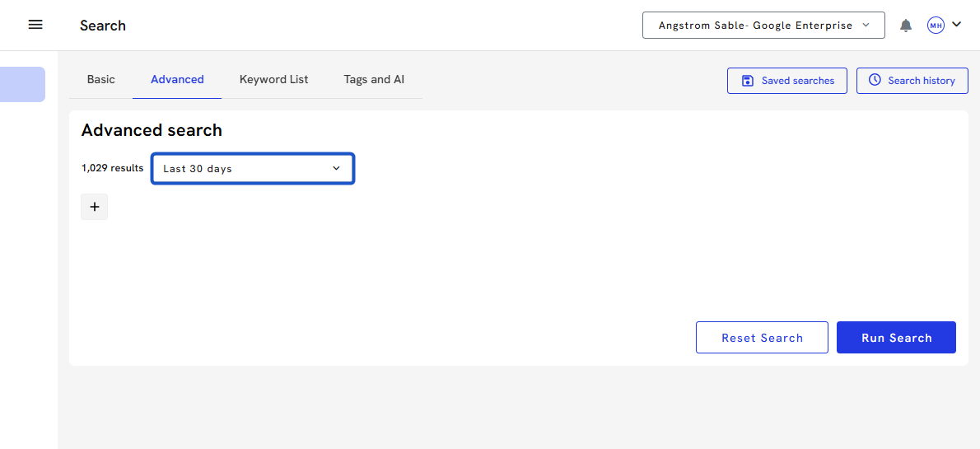The image size is (980, 449).
Task: Open the hamburger navigation menu
Action: [35, 25]
